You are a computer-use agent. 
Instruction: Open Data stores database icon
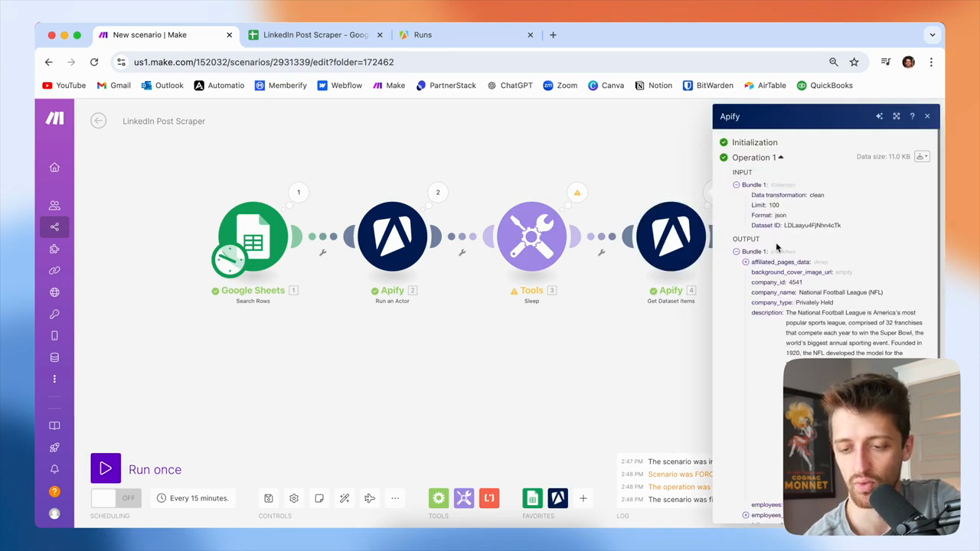(x=54, y=357)
